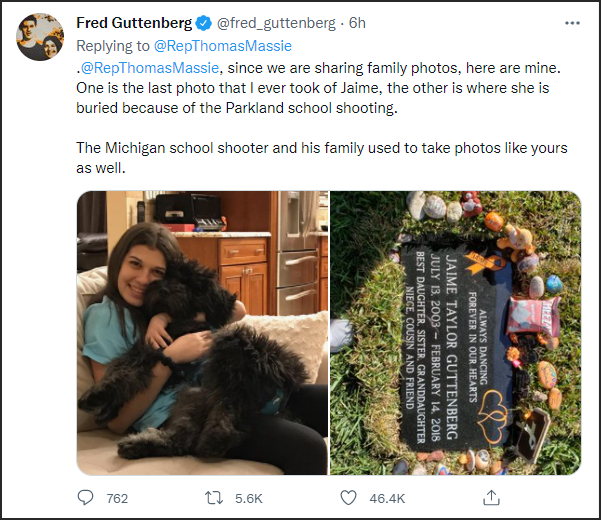601x520 pixels.
Task: Click the 46.4K likes count
Action: point(386,498)
